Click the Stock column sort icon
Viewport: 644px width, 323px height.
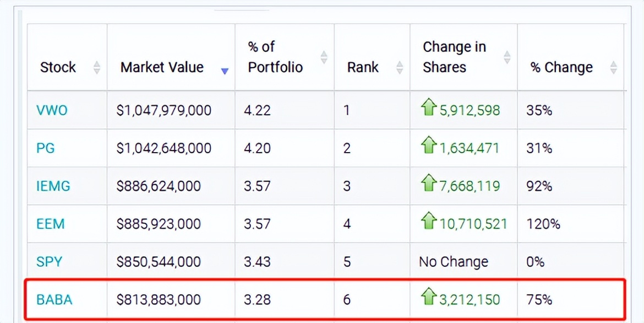pyautogui.click(x=97, y=68)
